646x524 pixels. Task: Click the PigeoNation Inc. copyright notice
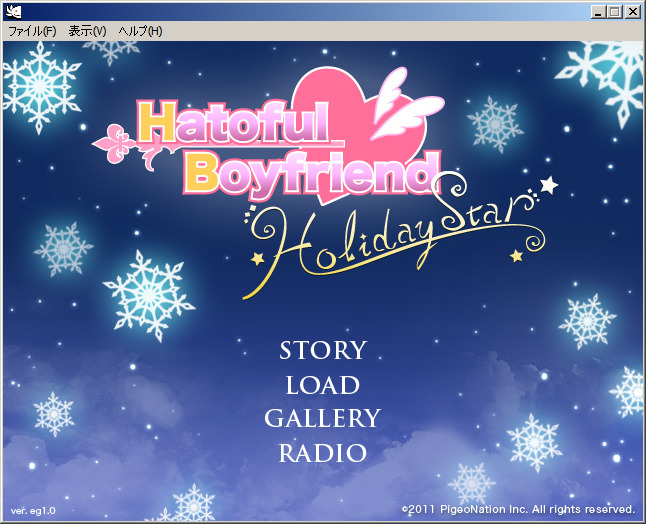[x=517, y=509]
